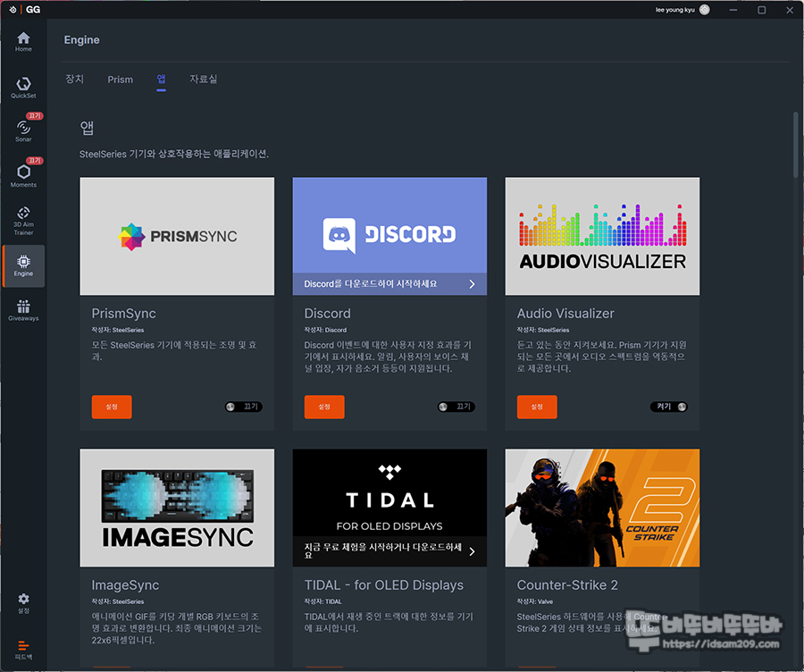Click the red off badge on Sonar
804x672 pixels.
coord(34,116)
